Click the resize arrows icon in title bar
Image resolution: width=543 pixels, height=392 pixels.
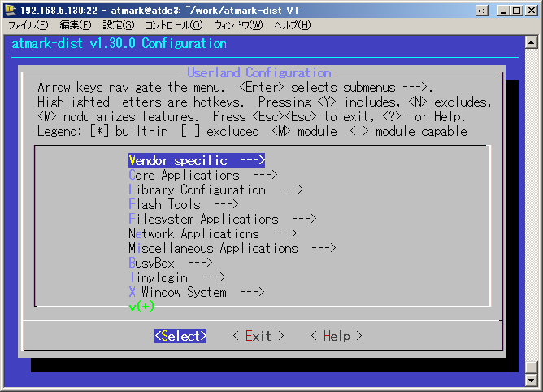482,9
